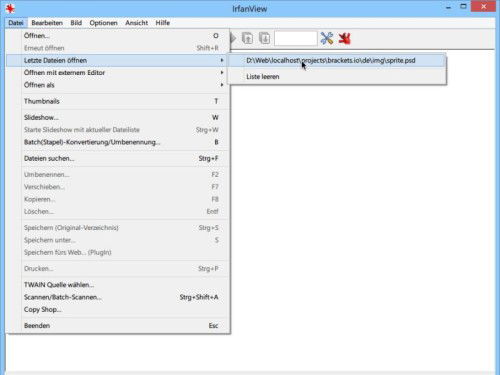The image size is (500, 375).
Task: Click the previous page toolbar icon
Action: (x=247, y=38)
